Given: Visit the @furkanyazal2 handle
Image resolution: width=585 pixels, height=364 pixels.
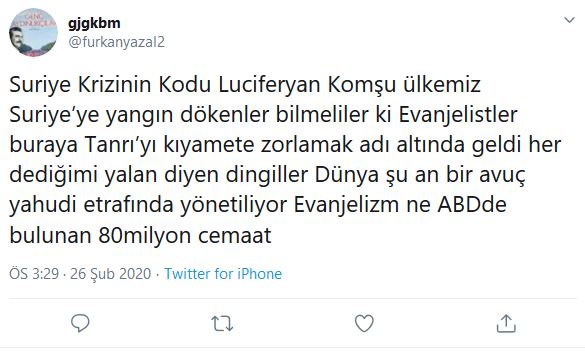Looking at the screenshot, I should [116, 42].
